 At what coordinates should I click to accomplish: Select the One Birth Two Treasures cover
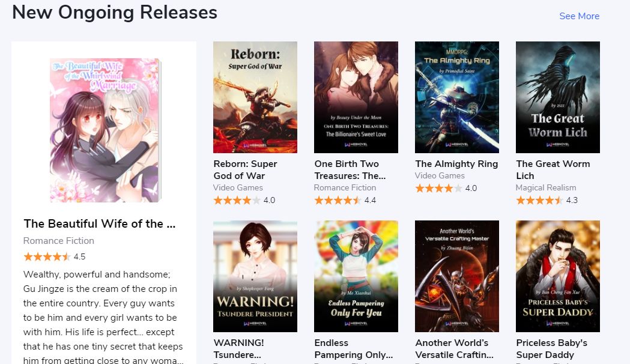[356, 97]
